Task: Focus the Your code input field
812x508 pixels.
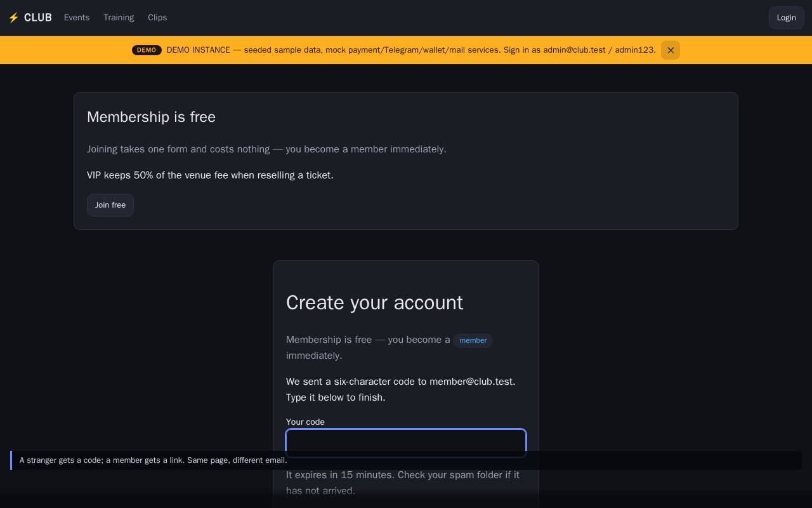Action: (406, 443)
